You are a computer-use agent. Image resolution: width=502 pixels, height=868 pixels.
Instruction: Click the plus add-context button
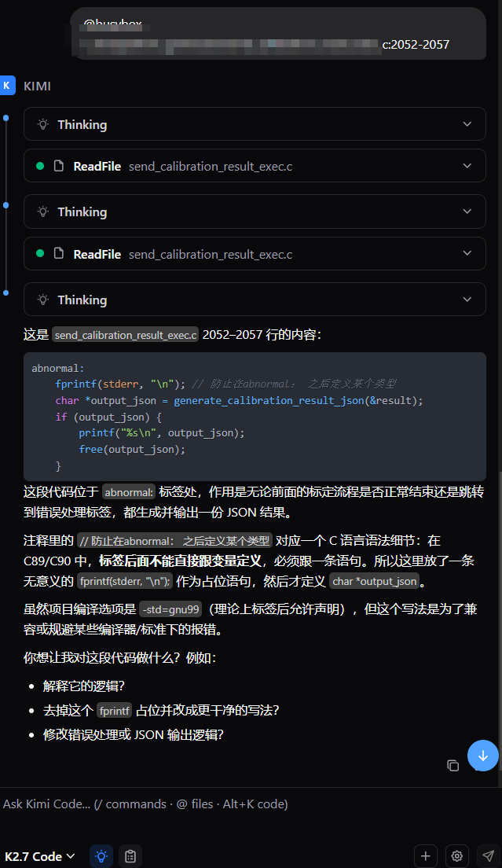(x=426, y=856)
